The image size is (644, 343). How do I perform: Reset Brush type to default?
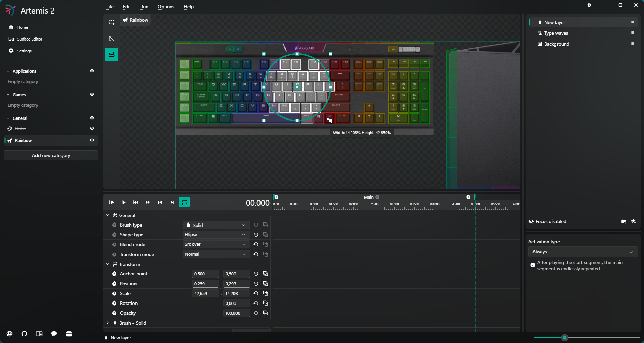(256, 225)
